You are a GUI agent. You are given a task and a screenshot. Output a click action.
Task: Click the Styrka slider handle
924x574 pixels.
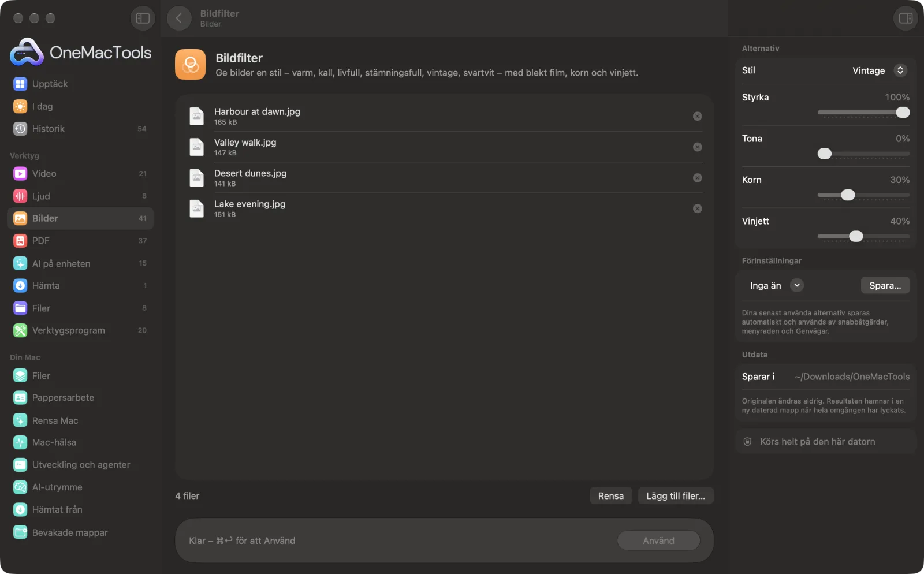tap(903, 113)
